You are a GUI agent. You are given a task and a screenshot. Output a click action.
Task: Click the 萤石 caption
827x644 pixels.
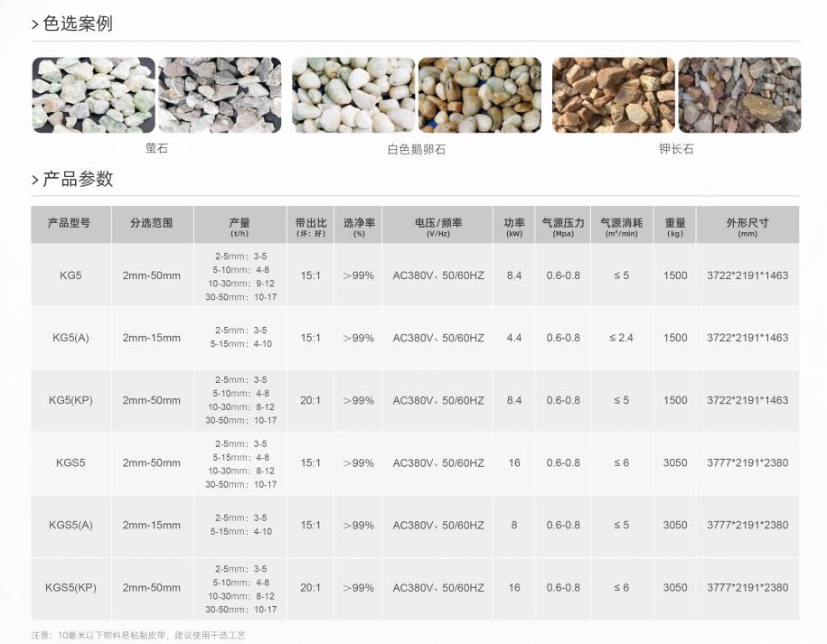(x=156, y=148)
